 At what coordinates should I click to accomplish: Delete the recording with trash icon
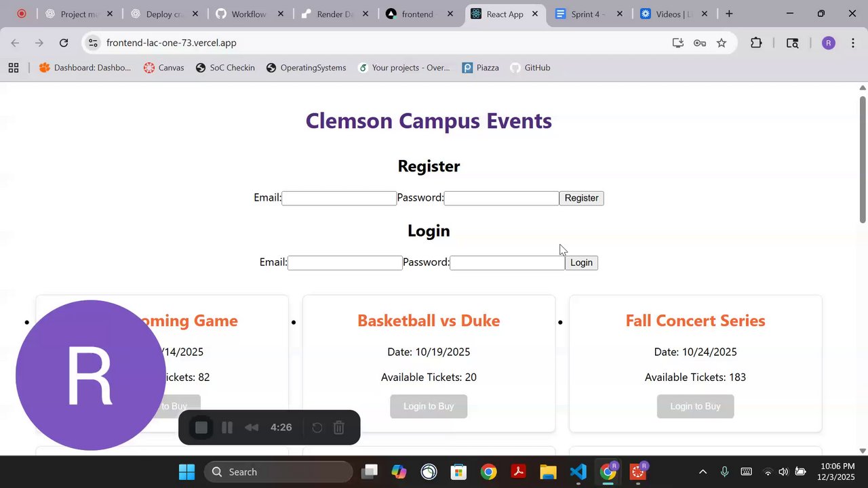coord(339,427)
